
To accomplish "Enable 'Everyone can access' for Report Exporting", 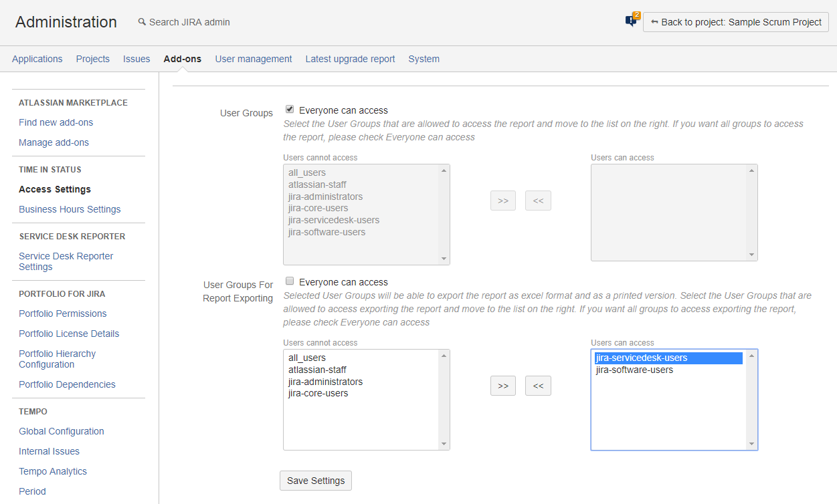I will point(290,281).
